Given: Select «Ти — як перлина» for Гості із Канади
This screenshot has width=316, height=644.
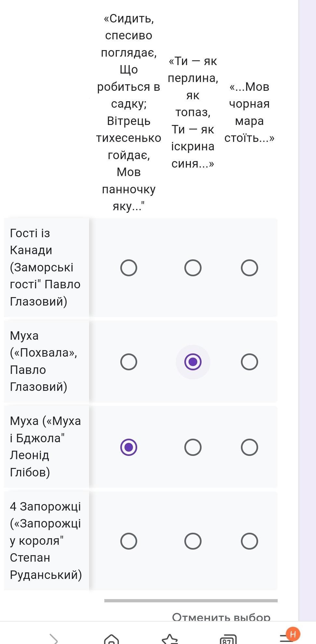Looking at the screenshot, I should (193, 268).
